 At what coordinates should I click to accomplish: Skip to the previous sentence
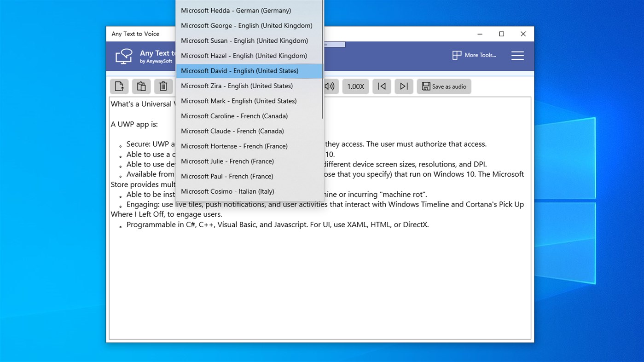(382, 86)
